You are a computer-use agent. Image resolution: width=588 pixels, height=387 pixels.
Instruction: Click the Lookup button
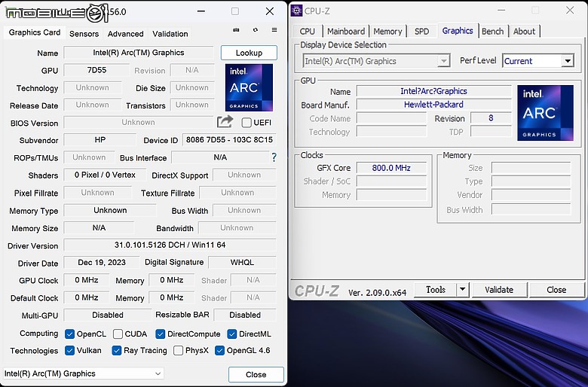click(249, 53)
